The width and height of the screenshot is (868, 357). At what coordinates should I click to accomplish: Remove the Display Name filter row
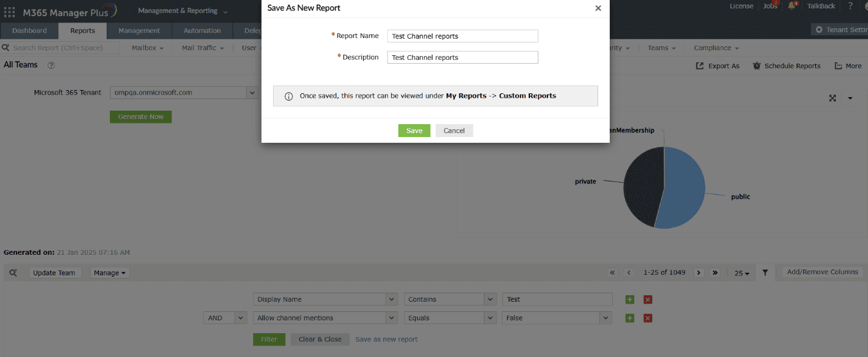tap(648, 299)
